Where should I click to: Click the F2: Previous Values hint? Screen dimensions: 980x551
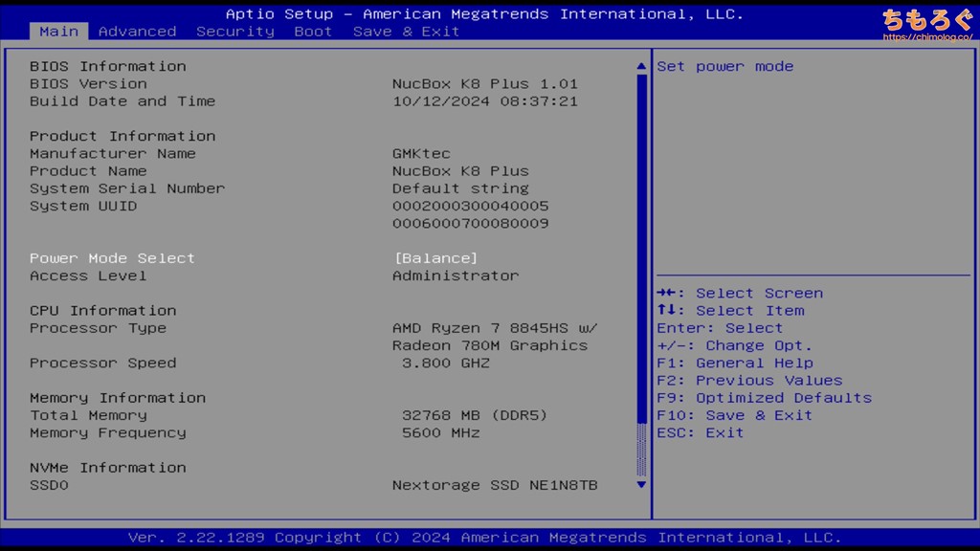(750, 381)
